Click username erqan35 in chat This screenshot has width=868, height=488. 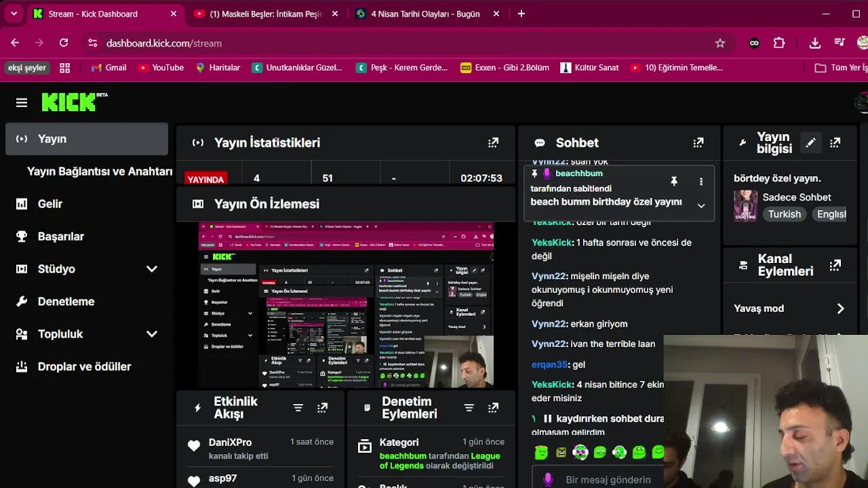point(549,365)
